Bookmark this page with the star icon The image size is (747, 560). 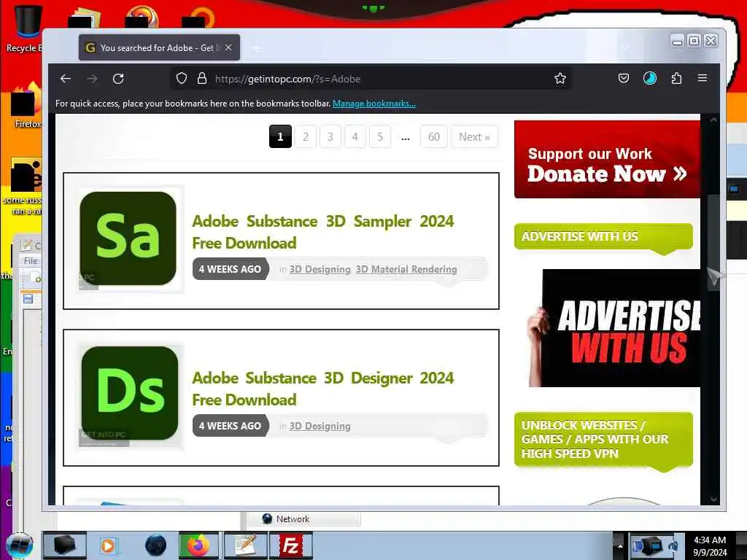[560, 79]
